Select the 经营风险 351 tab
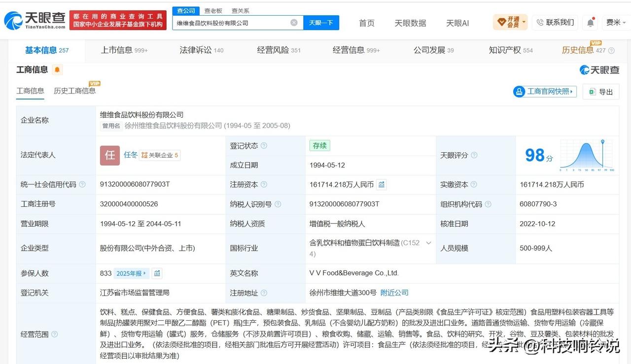Viewport: 631px width, 364px height. (x=279, y=50)
